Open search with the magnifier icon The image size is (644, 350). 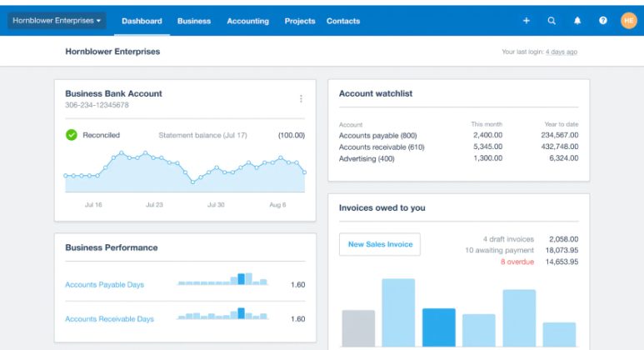(551, 21)
